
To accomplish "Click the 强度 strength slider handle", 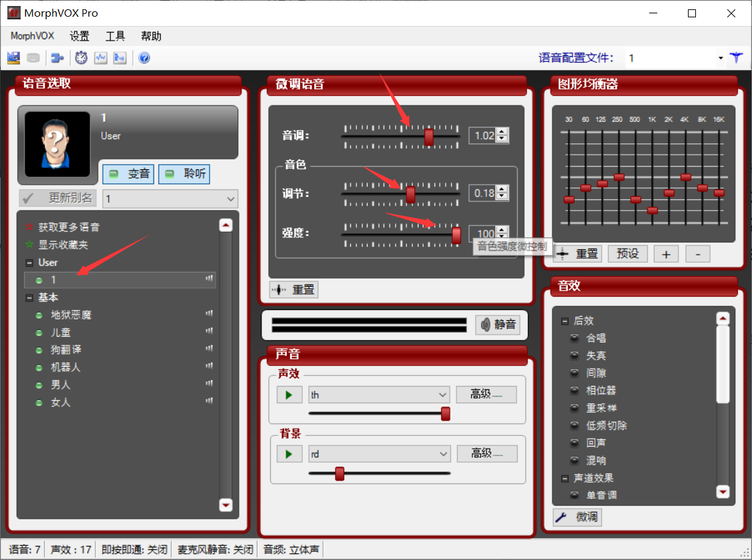I will [x=456, y=235].
